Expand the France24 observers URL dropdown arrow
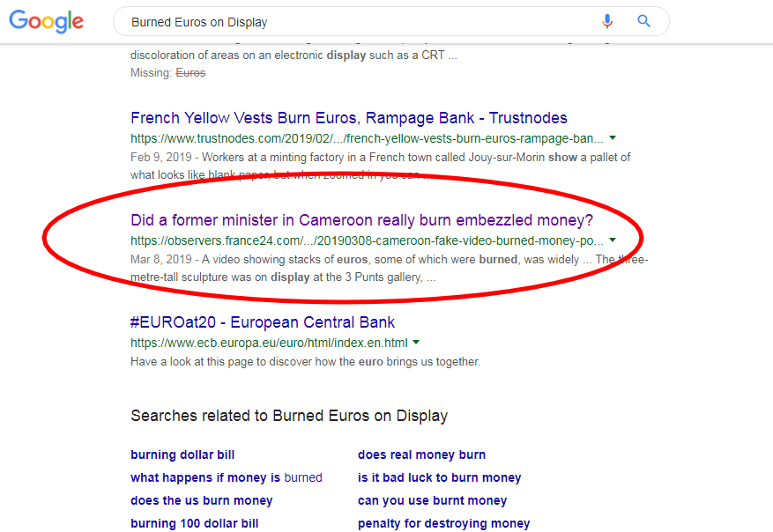 pos(613,240)
